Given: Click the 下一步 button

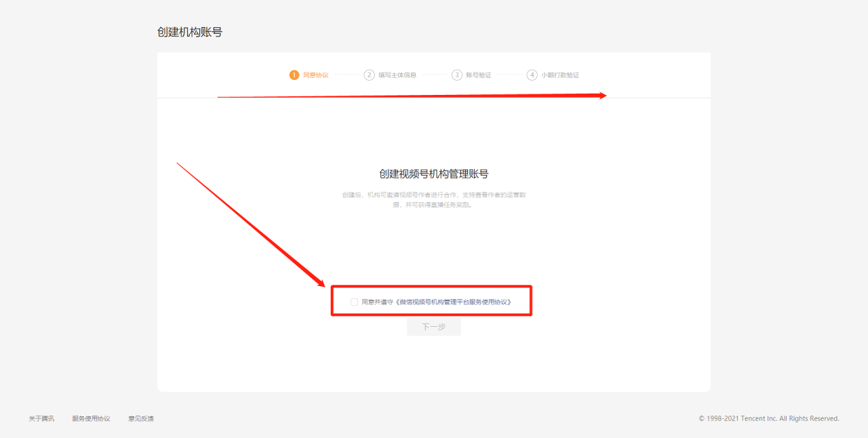Looking at the screenshot, I should [x=434, y=327].
